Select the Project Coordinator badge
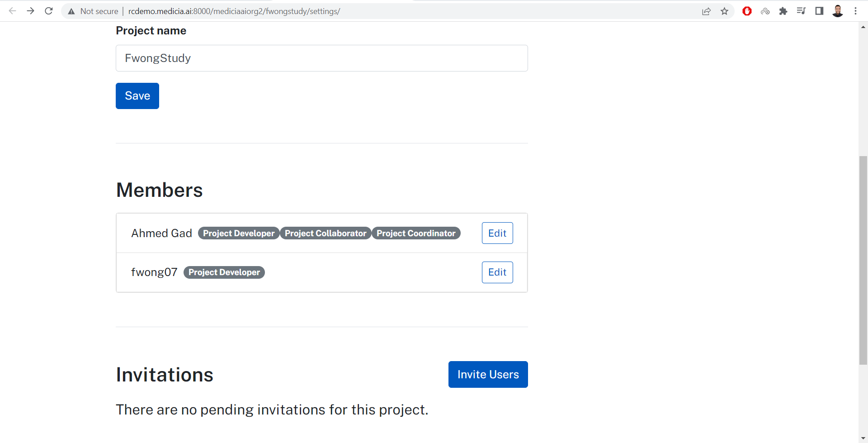 416,233
